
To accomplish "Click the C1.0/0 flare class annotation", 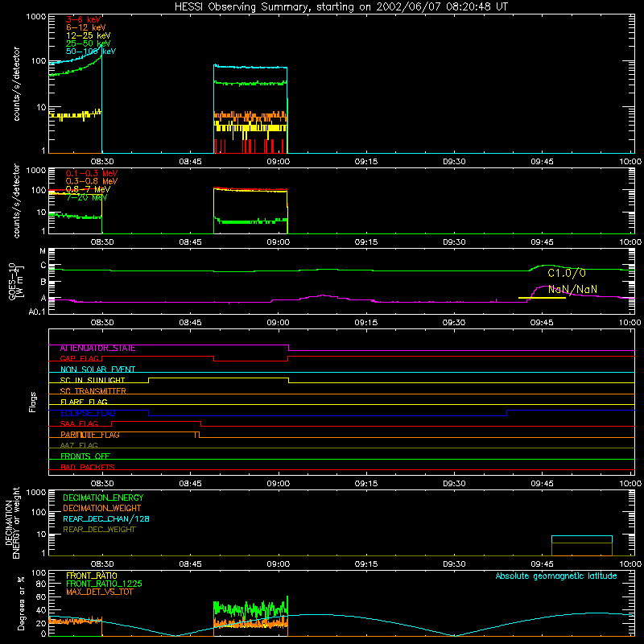I will pyautogui.click(x=567, y=273).
